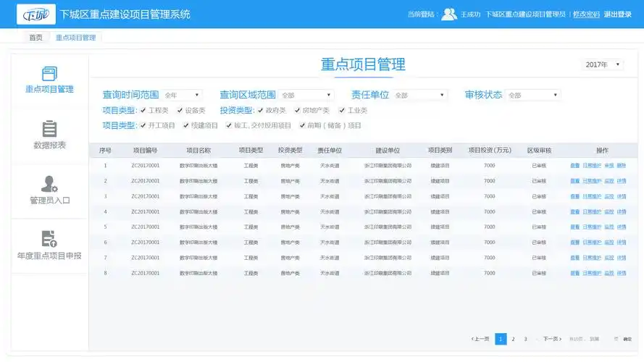Click the 项目编号 column header
This screenshot has height=362, width=644.
pos(146,150)
